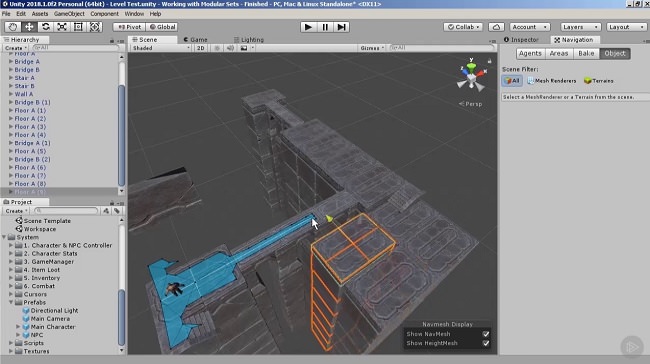Click the Hierarchy search field

click(x=75, y=48)
